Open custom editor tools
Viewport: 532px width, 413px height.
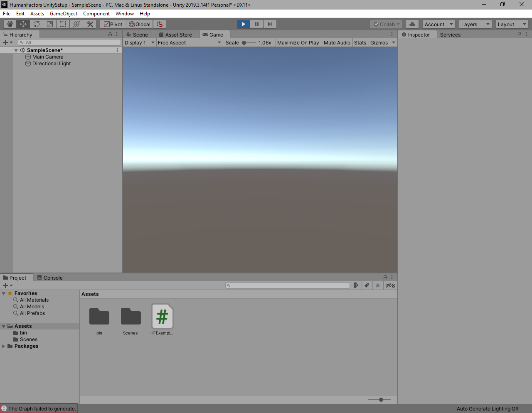tap(90, 24)
